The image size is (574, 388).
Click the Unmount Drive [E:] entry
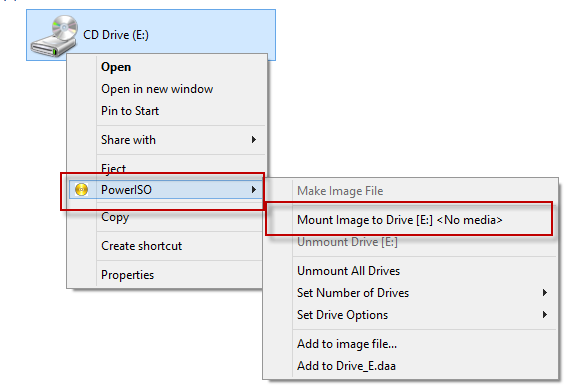[347, 242]
